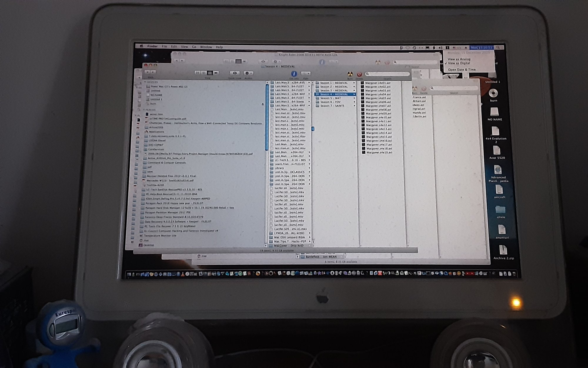Open the Path dropdown button
Image resolution: width=588 pixels, height=368 pixels.
[x=306, y=74]
